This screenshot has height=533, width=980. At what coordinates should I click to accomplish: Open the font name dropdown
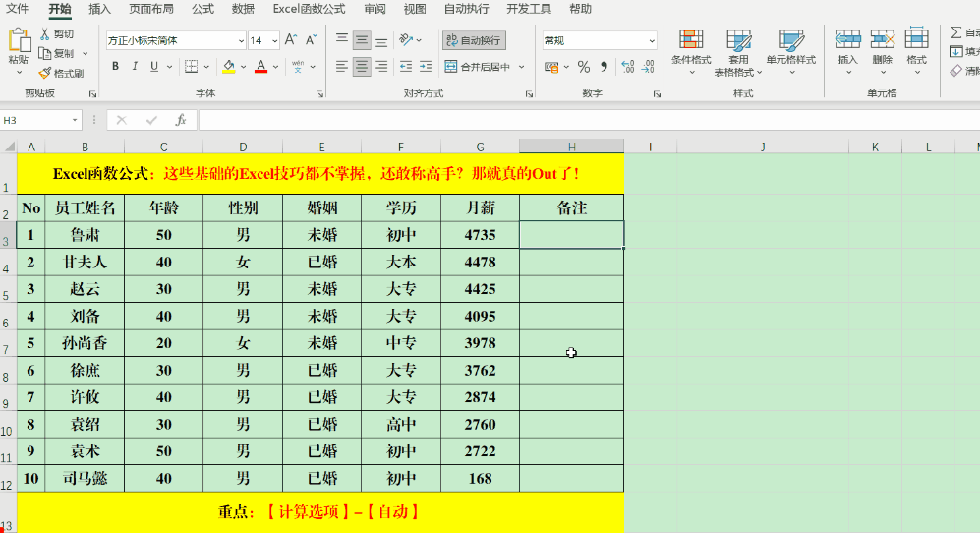241,40
